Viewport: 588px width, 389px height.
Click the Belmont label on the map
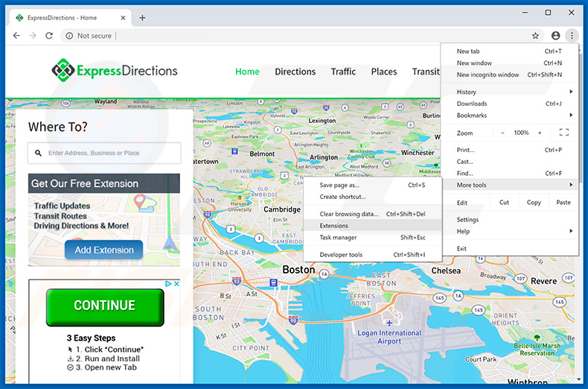click(x=262, y=154)
